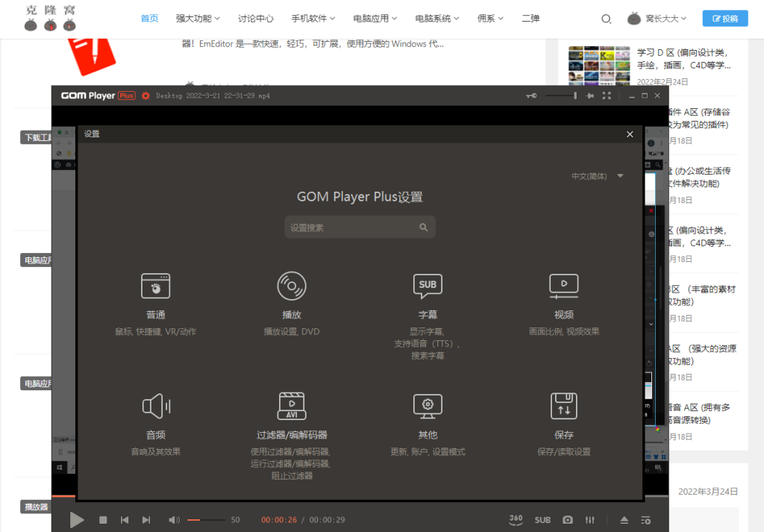Open the 学习 D 区 sidebar article link
764x532 pixels.
click(683, 59)
